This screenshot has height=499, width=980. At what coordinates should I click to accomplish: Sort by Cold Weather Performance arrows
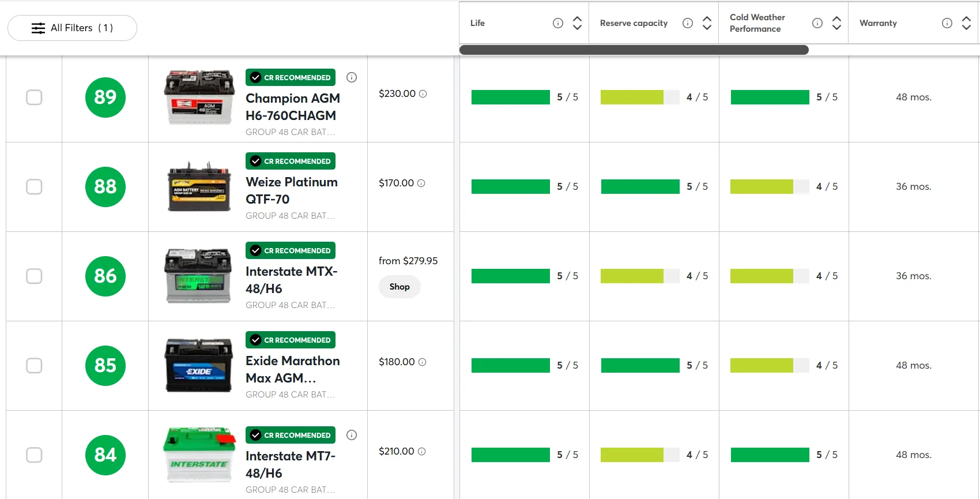[x=836, y=23]
